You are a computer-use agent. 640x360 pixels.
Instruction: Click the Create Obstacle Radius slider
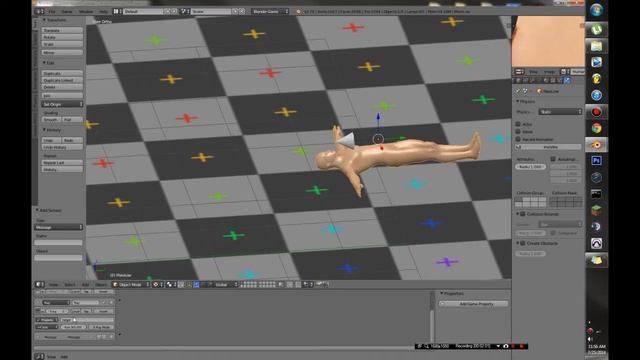530,253
